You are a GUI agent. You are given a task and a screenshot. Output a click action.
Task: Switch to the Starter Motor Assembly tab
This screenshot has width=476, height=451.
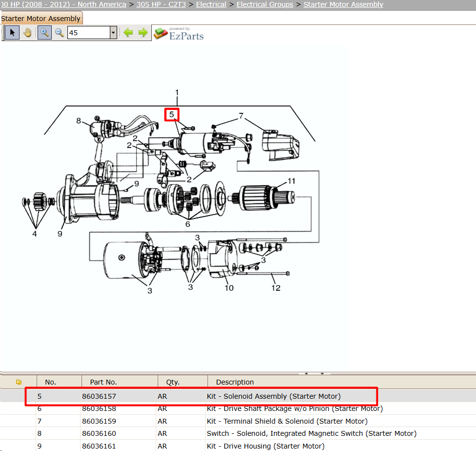(41, 18)
